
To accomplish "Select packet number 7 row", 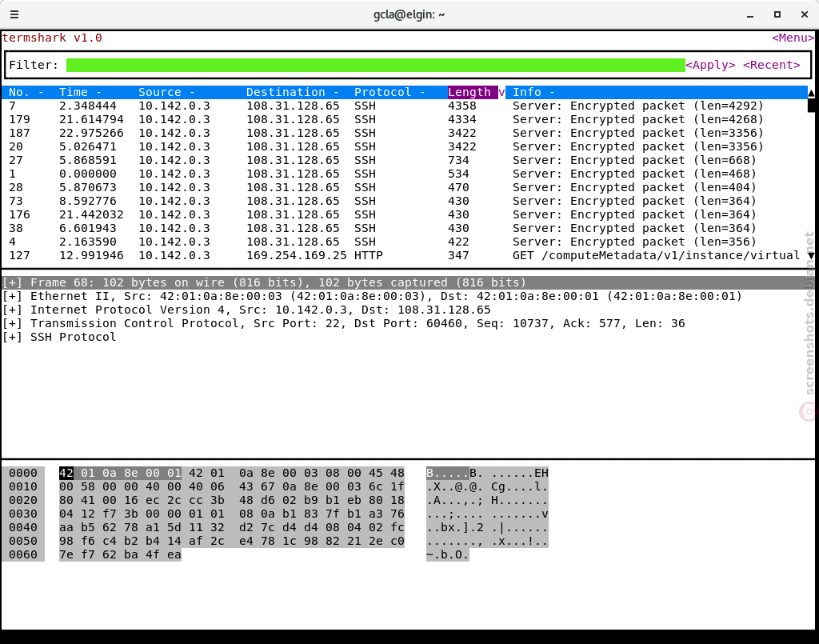I will point(405,106).
